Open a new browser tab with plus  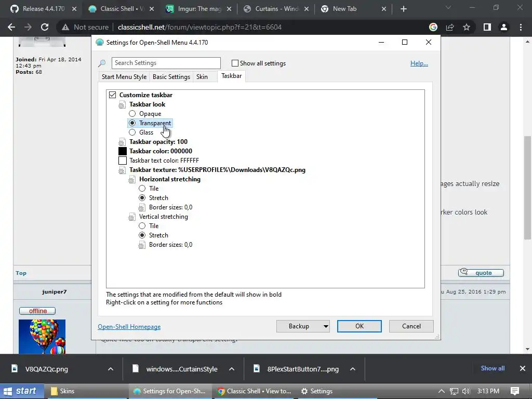tap(403, 9)
